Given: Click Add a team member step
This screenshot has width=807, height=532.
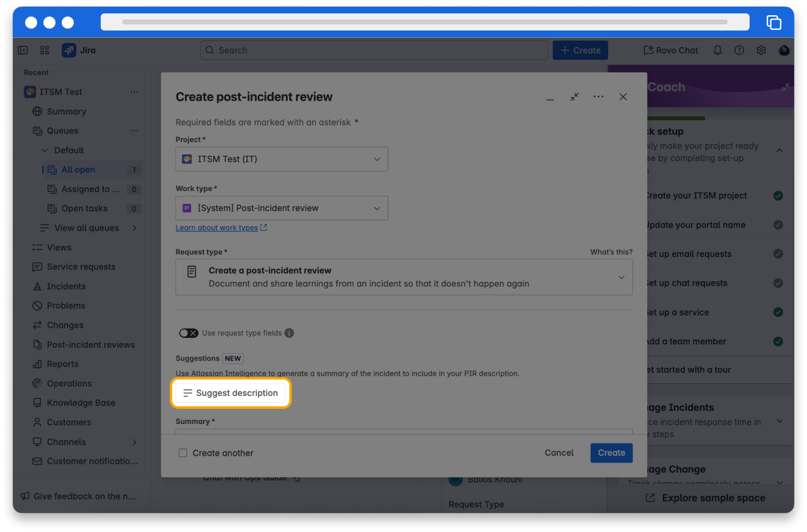Looking at the screenshot, I should tap(686, 342).
